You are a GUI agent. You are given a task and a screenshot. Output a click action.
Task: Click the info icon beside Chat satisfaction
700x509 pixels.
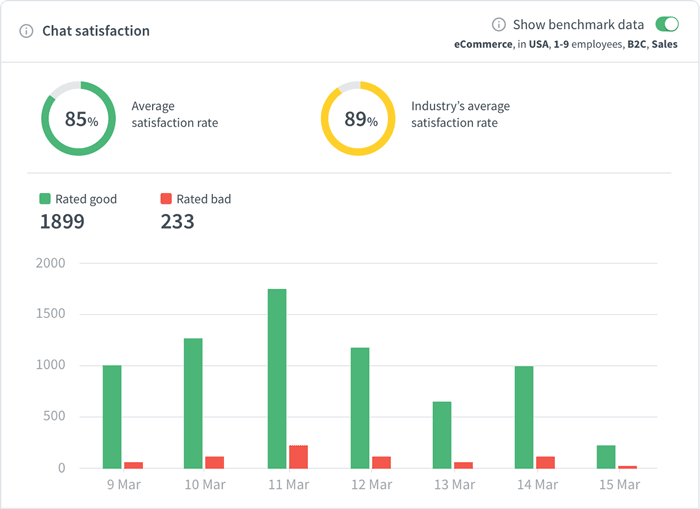(x=26, y=31)
